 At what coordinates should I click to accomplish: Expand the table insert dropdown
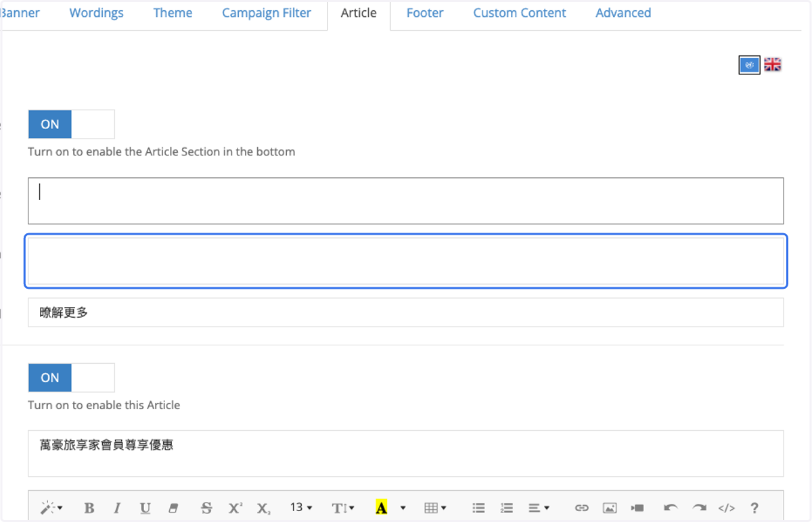click(x=435, y=508)
